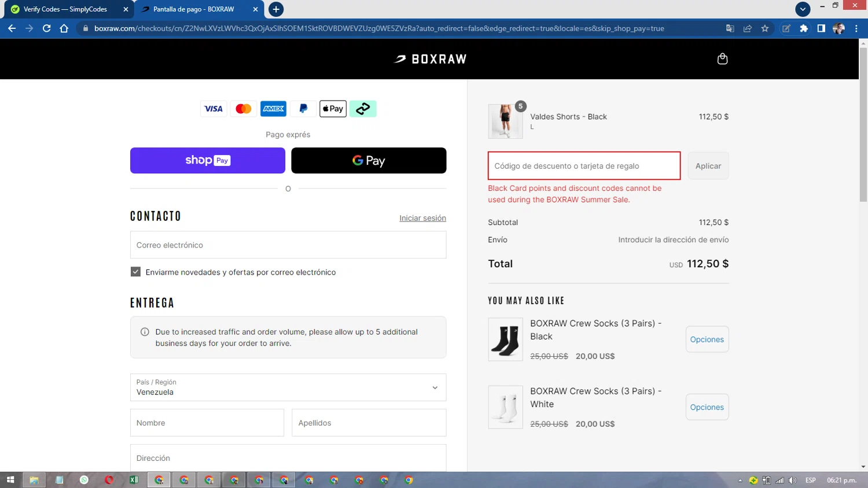Focus the Dirección field

(x=288, y=458)
